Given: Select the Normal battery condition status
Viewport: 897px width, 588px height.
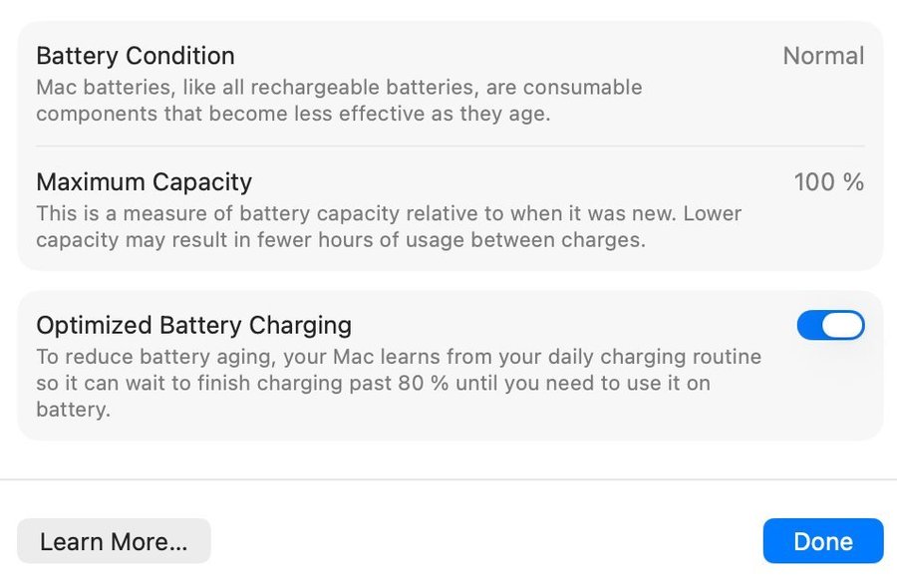Looking at the screenshot, I should tap(823, 56).
